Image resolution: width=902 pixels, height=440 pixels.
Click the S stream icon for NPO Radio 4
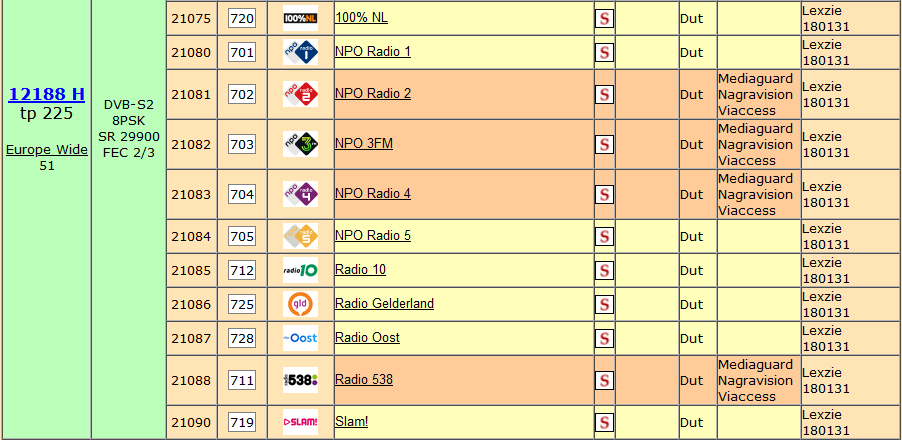(x=604, y=194)
